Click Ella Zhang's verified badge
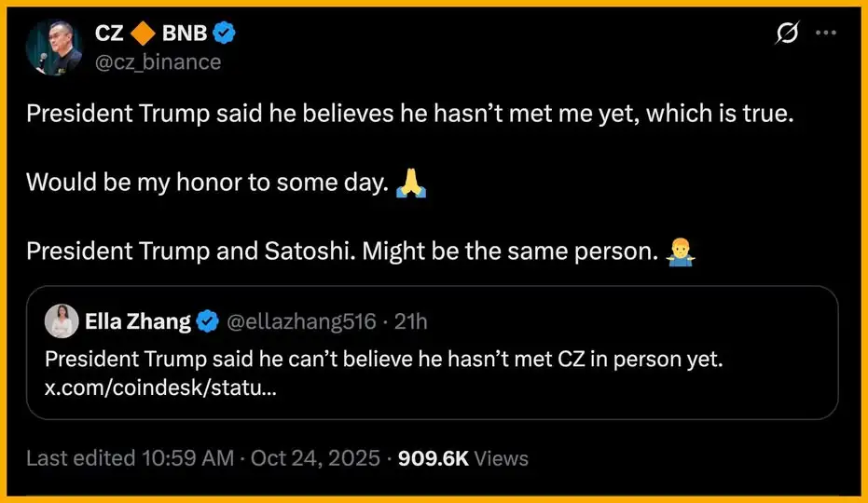Viewport: 868px width, 503px height. pos(208,322)
